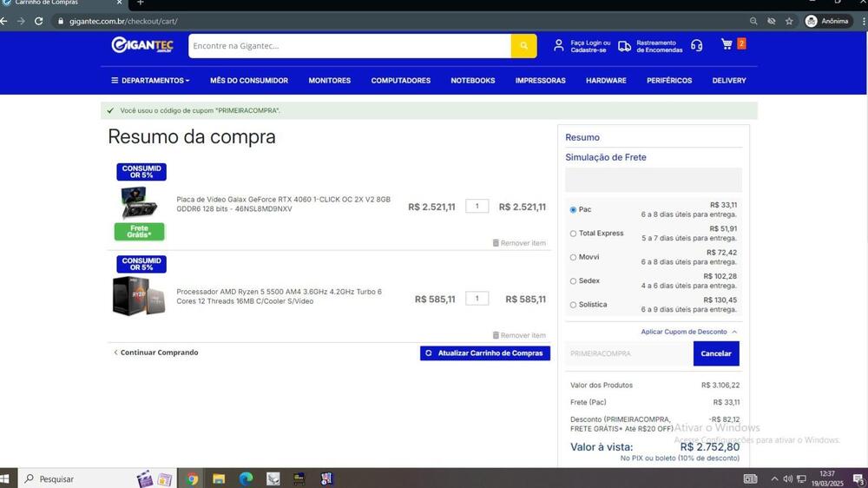Screen dimensions: 868x488
Task: Click the browser forward arrow
Action: pos(21,21)
